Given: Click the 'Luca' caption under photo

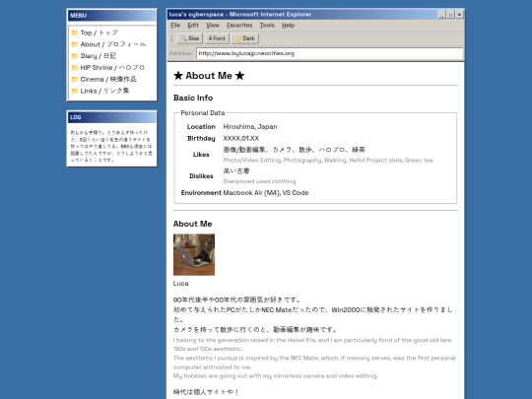Looking at the screenshot, I should point(181,284).
